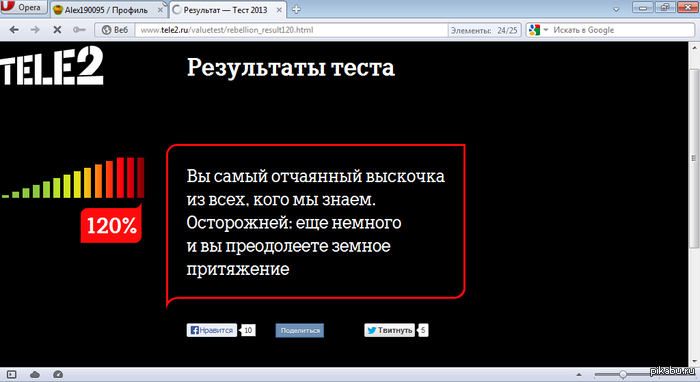Go forward with the forward arrow
700x382 pixels.
click(x=35, y=30)
